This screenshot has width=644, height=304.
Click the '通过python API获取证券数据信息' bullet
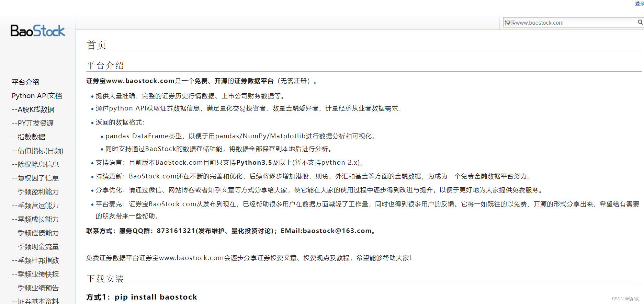pyautogui.click(x=249, y=108)
